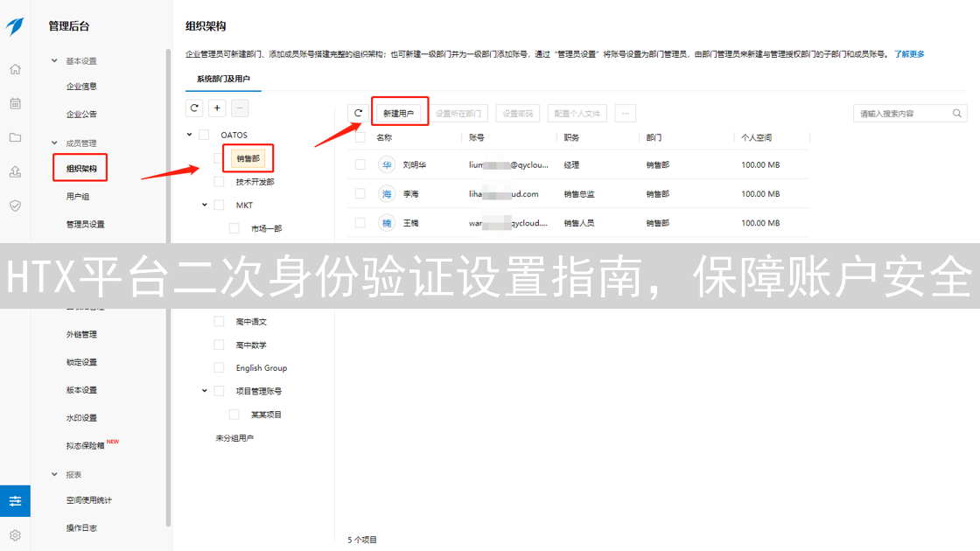The height and width of the screenshot is (551, 980).
Task: Open 锁定设置 in the sidebar
Action: [82, 362]
